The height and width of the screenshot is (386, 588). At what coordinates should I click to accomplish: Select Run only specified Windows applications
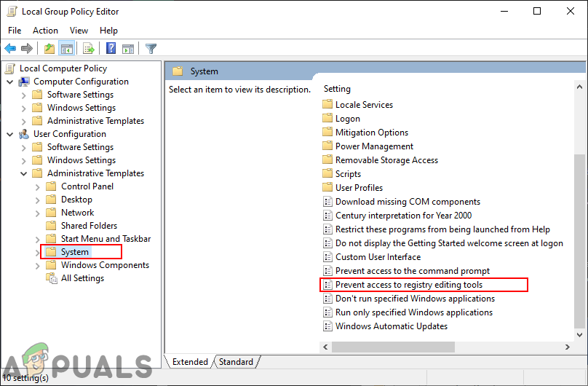(414, 312)
